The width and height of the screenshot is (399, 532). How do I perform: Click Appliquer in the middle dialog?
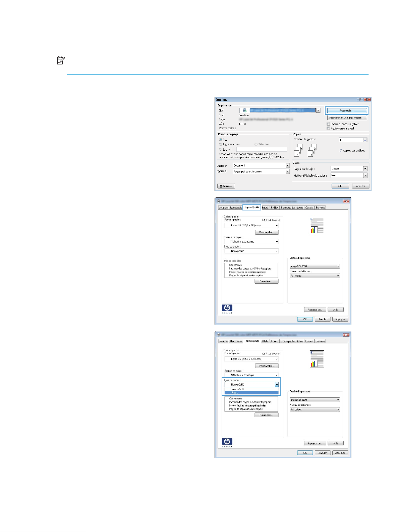[340, 319]
